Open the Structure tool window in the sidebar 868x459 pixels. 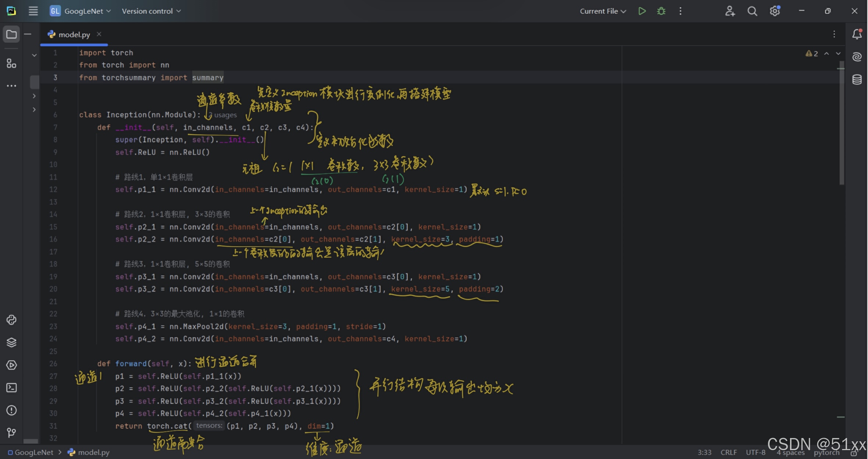(x=11, y=63)
